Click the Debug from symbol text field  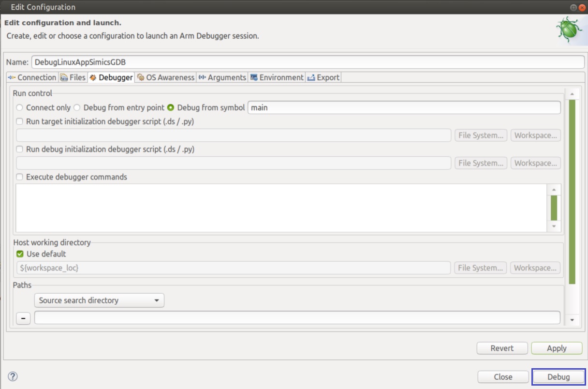coord(404,107)
